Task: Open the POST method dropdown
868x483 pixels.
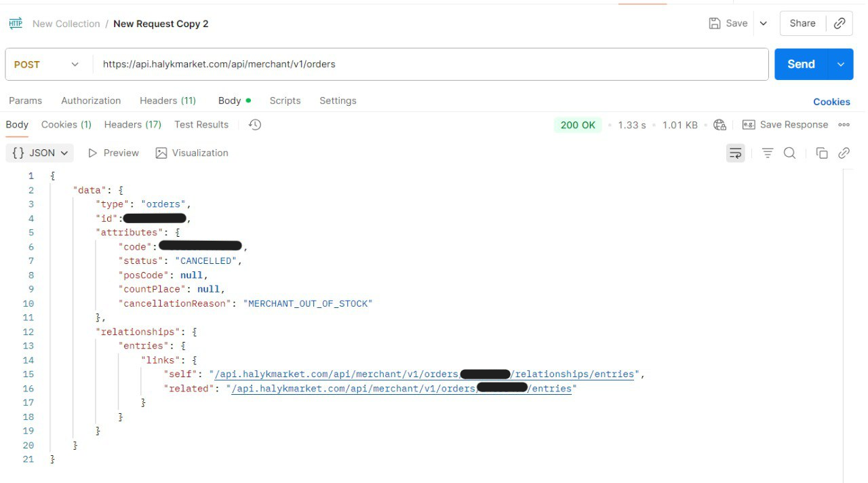Action: point(47,64)
